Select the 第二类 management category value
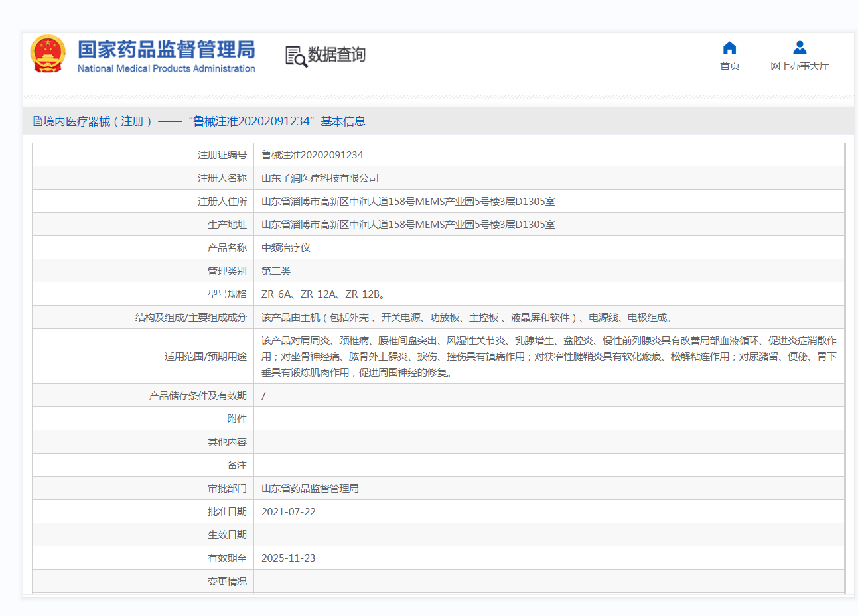The width and height of the screenshot is (858, 616). pos(276,271)
